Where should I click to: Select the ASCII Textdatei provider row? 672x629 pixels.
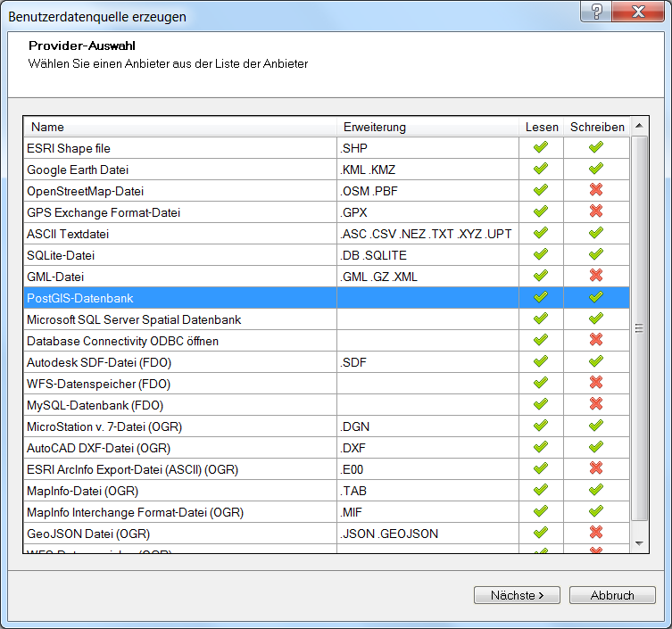pyautogui.click(x=178, y=234)
